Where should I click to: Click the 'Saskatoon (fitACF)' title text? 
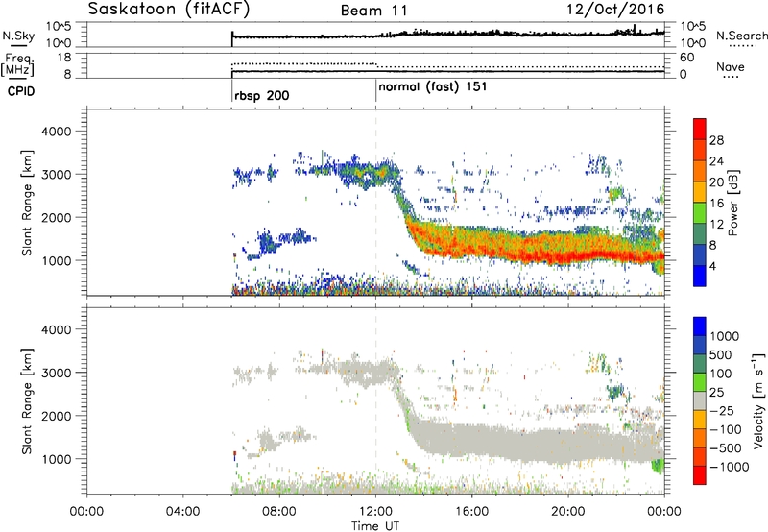169,10
